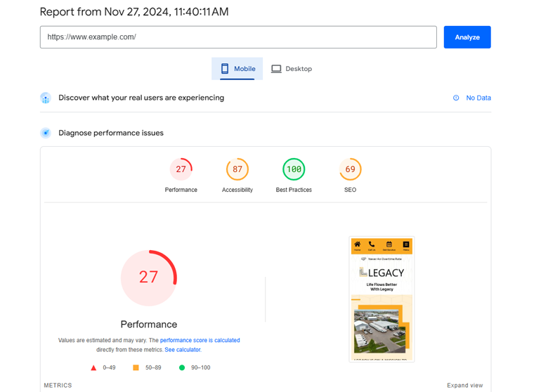Click the real users experience icon
This screenshot has width=534, height=392.
click(46, 98)
